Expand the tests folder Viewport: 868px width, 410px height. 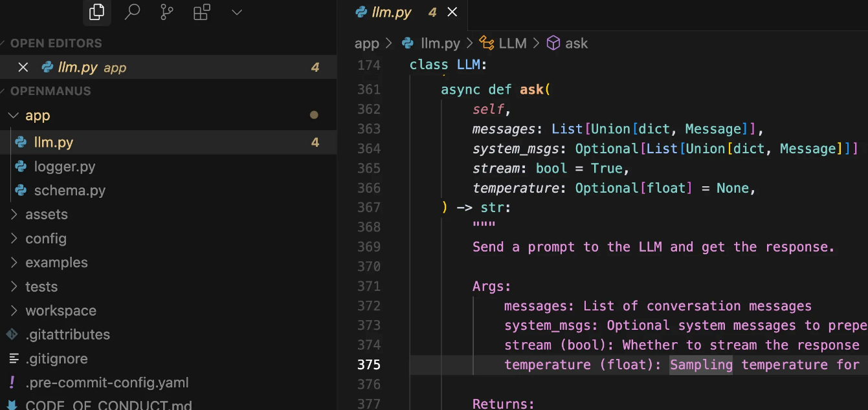[41, 286]
